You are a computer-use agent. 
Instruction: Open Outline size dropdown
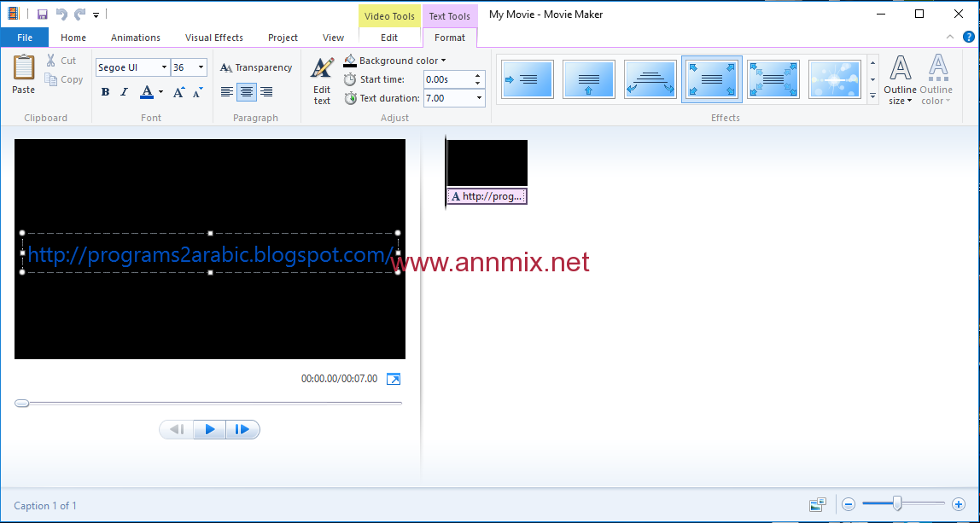pos(900,80)
